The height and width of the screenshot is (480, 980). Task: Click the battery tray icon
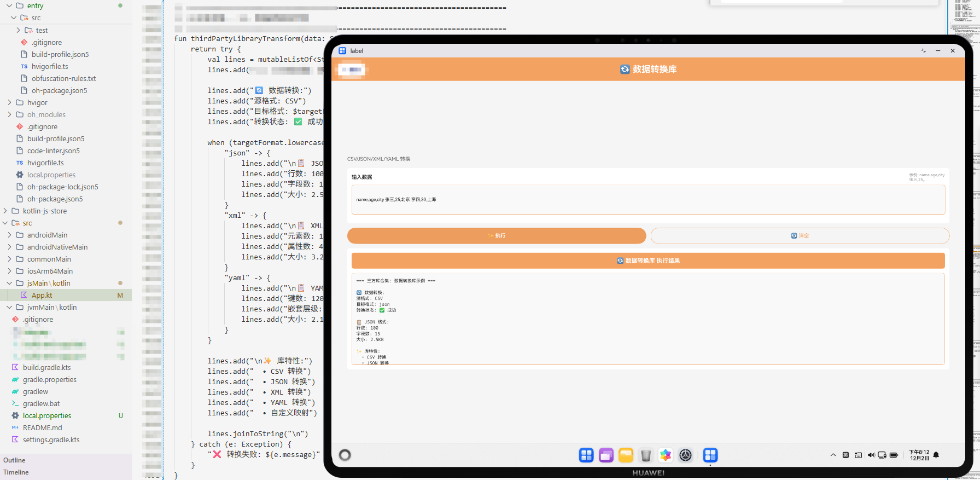[x=894, y=455]
